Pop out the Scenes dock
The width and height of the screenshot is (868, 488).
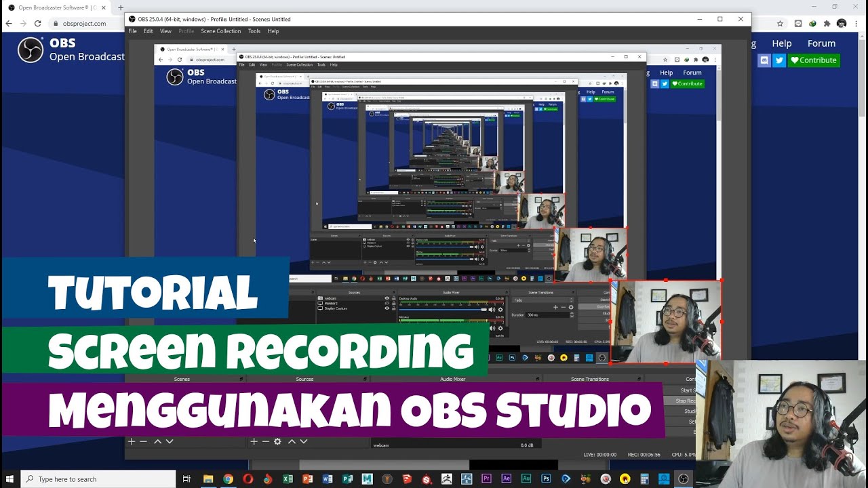pyautogui.click(x=241, y=380)
